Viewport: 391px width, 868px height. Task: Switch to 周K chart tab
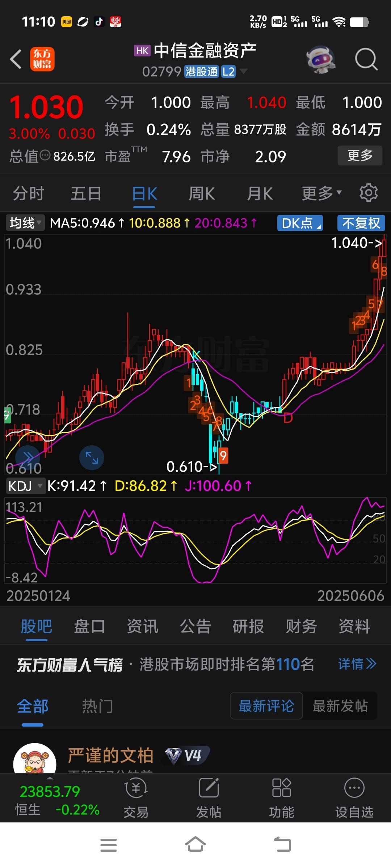coord(202,194)
